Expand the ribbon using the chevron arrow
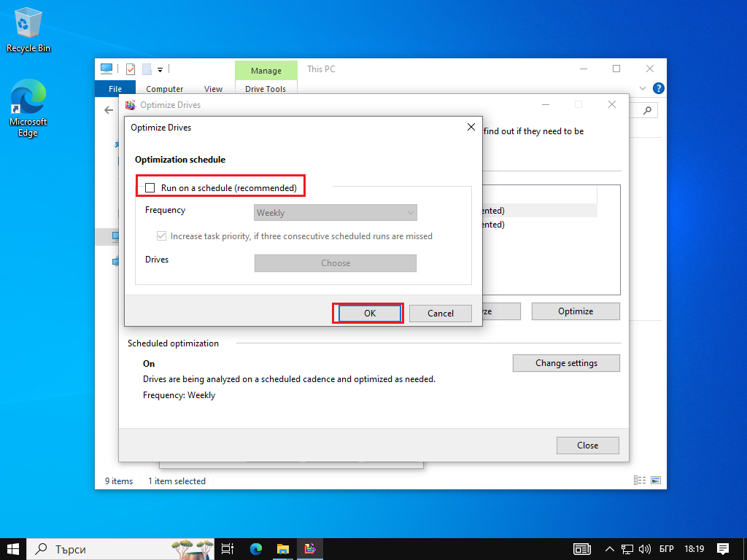This screenshot has height=560, width=747. [x=643, y=89]
